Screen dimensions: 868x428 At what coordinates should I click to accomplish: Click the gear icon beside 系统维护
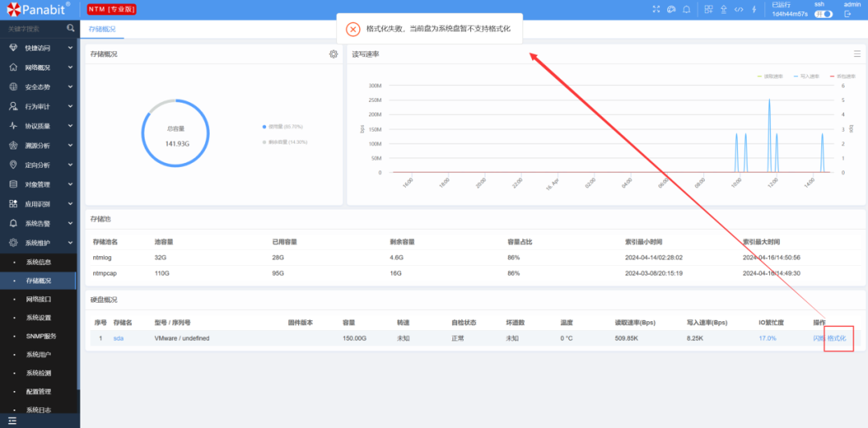14,243
